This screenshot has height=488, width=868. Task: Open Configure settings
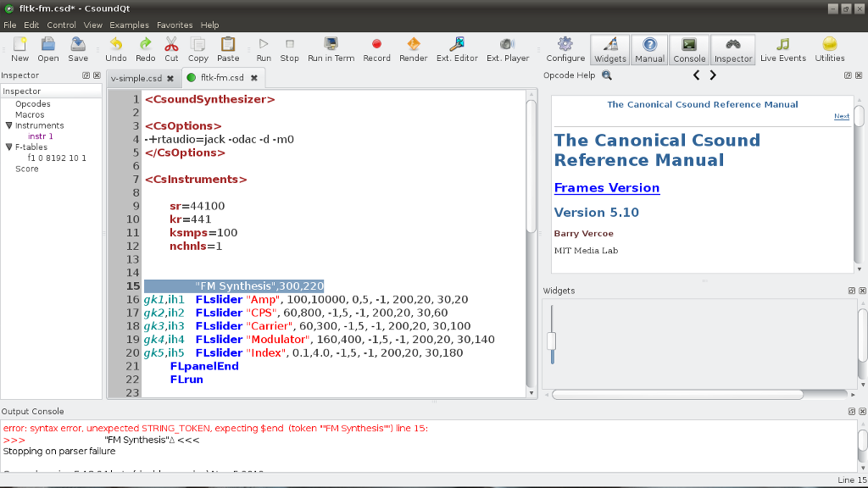(565, 49)
